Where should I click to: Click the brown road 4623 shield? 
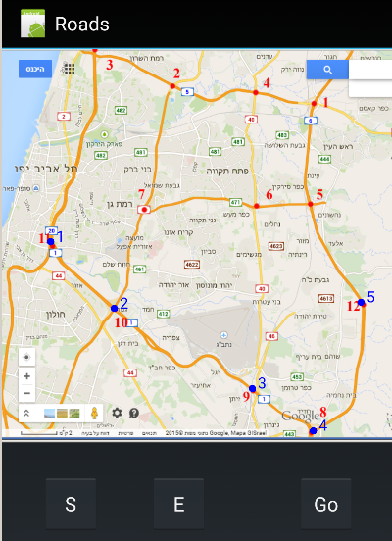[x=276, y=246]
